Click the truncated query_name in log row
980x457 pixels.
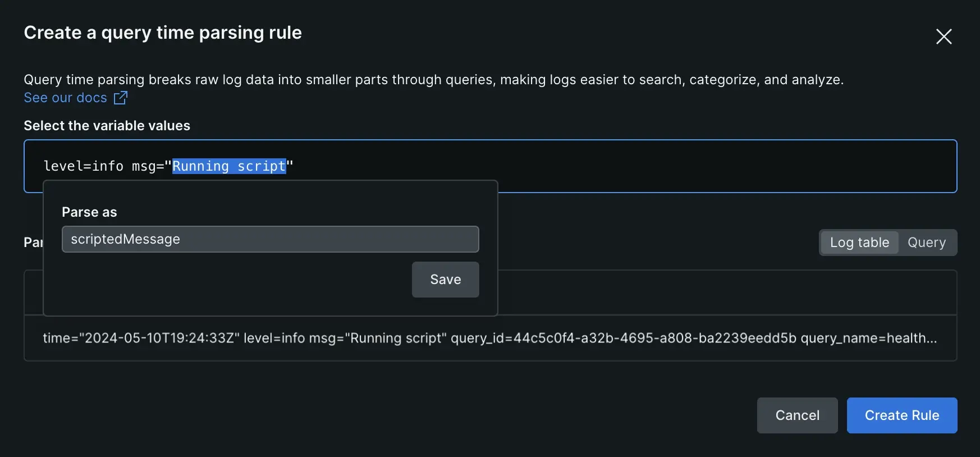pyautogui.click(x=868, y=338)
